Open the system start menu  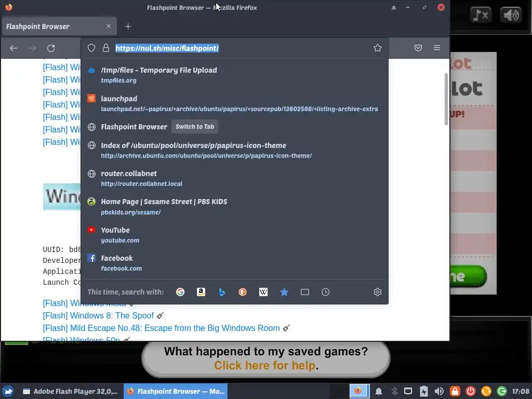click(x=8, y=391)
